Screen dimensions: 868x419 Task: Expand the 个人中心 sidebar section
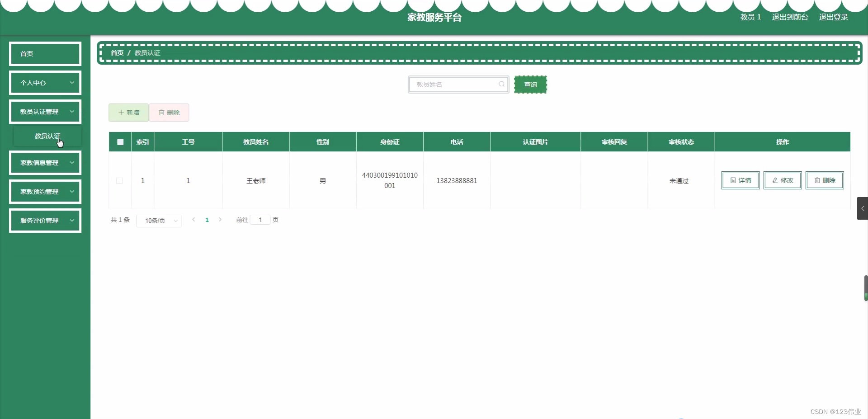point(45,83)
